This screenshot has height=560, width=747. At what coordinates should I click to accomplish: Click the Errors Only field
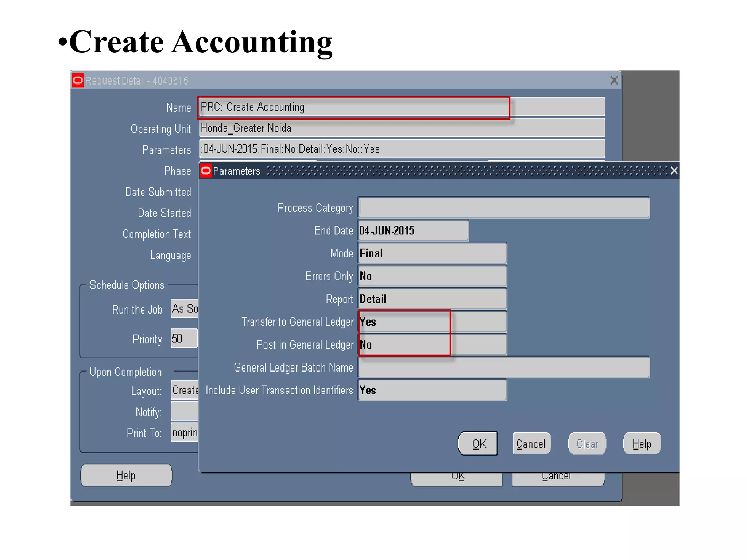click(433, 276)
